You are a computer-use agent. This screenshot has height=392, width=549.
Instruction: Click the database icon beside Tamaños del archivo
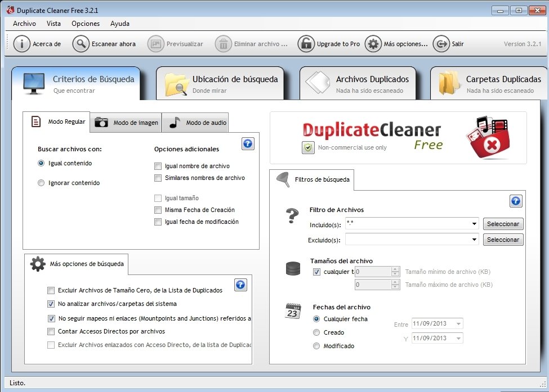click(293, 269)
